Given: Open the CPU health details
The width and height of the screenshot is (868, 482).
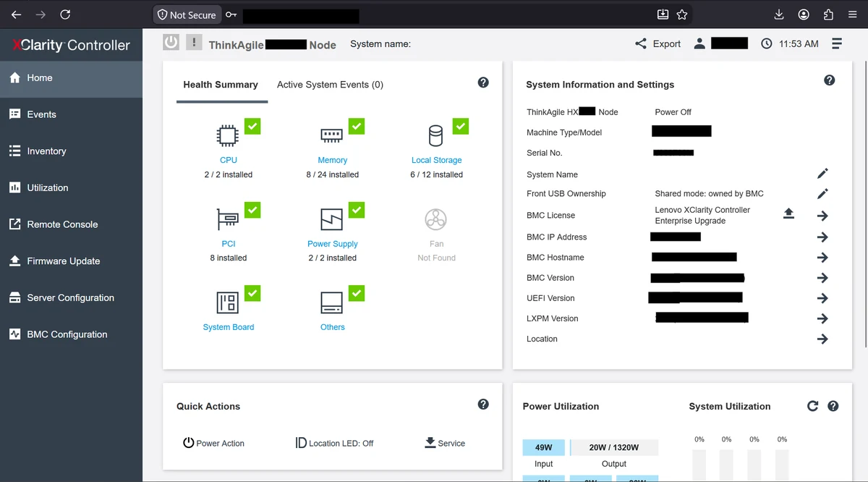Looking at the screenshot, I should [x=229, y=160].
